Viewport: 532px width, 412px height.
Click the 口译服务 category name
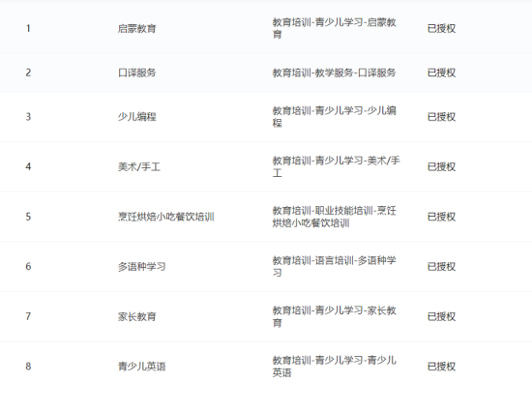tap(136, 73)
